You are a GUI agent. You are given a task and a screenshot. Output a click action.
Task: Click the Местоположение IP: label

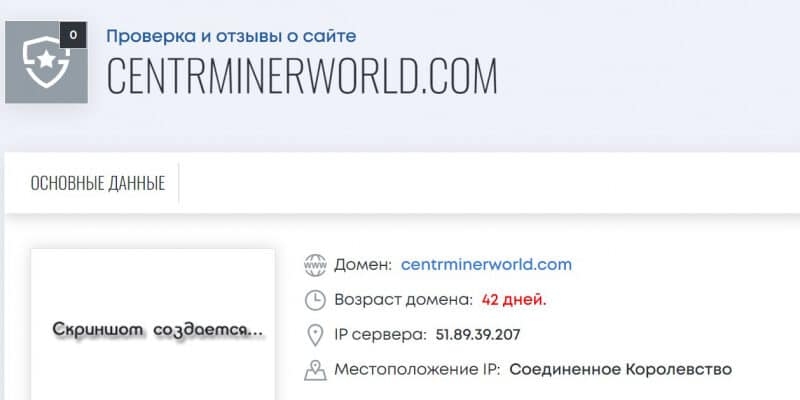coord(417,369)
